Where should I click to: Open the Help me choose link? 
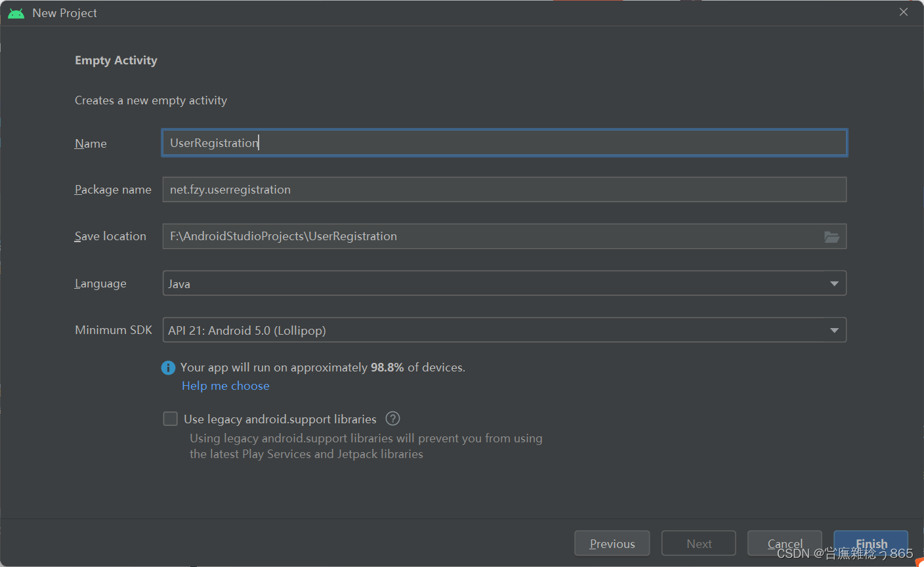pyautogui.click(x=226, y=386)
